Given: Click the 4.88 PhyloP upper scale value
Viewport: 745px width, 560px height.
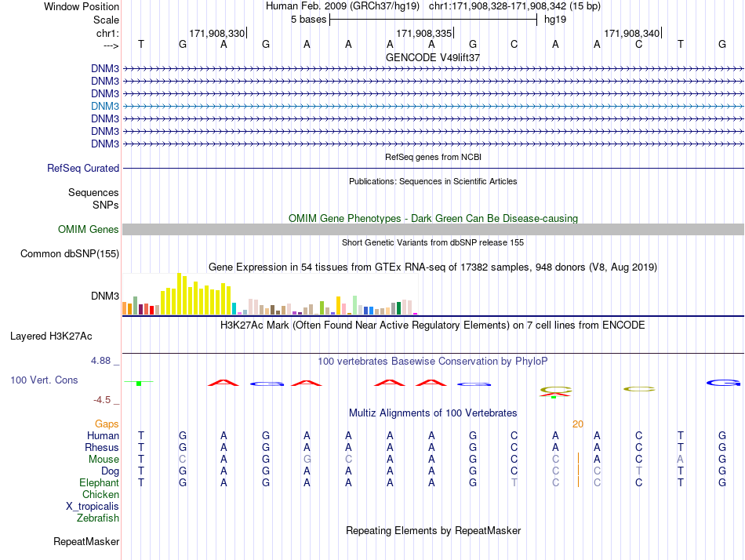Looking at the screenshot, I should (x=100, y=361).
